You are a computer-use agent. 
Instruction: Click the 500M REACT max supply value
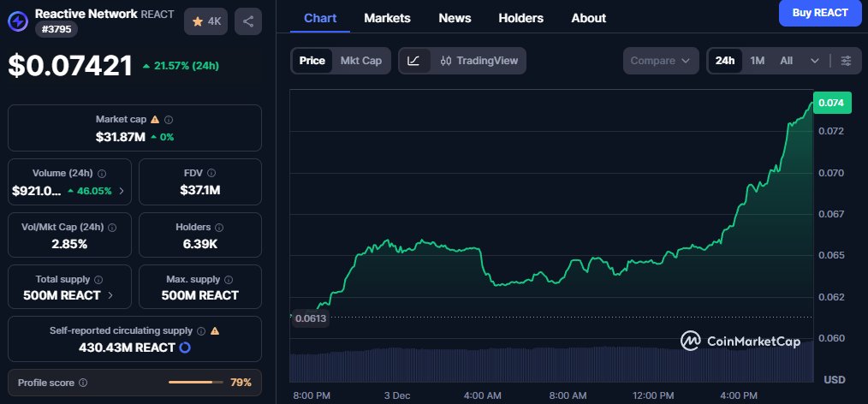click(x=199, y=295)
